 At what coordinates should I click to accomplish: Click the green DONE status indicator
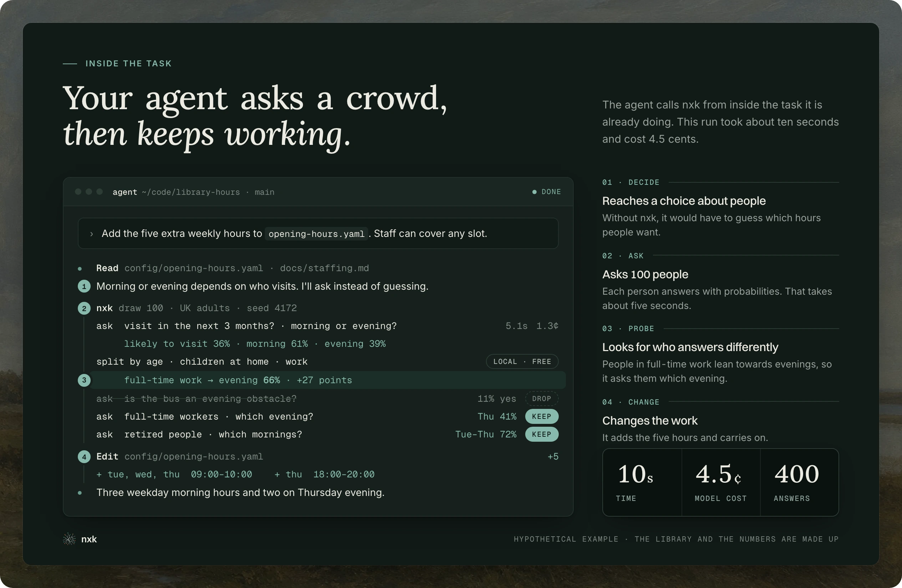tap(547, 192)
